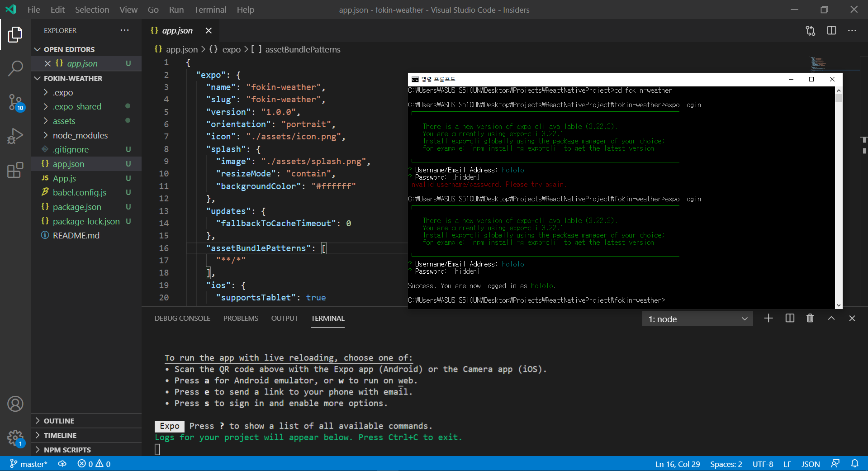
Task: Open the Accounts menu icon
Action: point(15,404)
